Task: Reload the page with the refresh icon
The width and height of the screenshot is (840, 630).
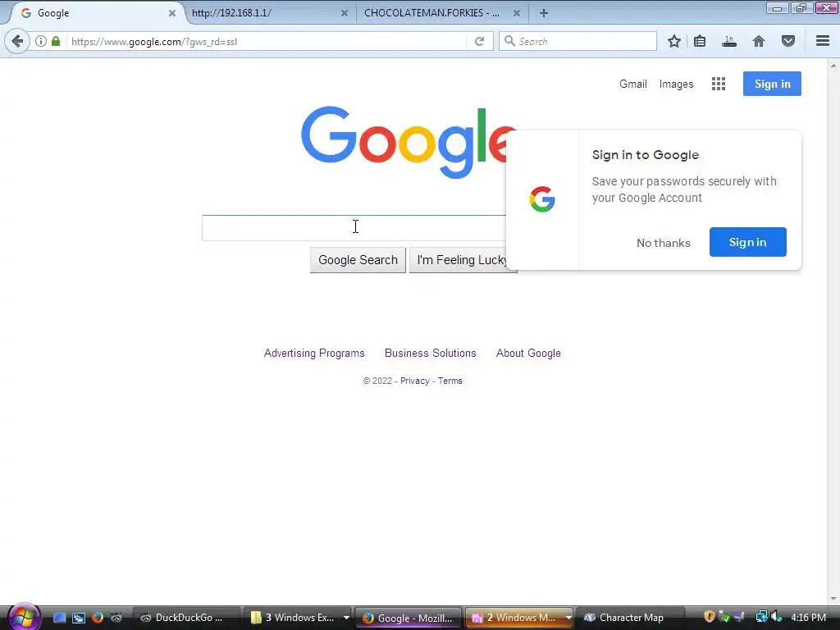Action: coord(479,41)
